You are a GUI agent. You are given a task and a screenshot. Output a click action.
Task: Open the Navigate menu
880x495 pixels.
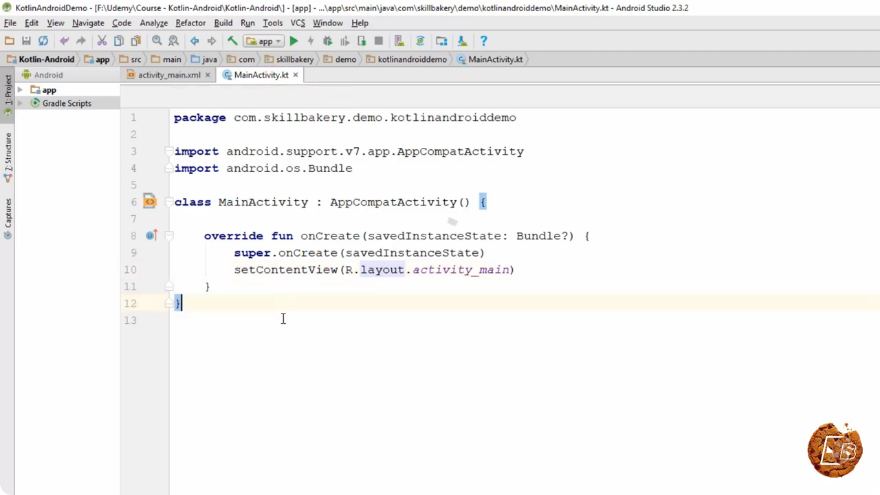(x=88, y=23)
